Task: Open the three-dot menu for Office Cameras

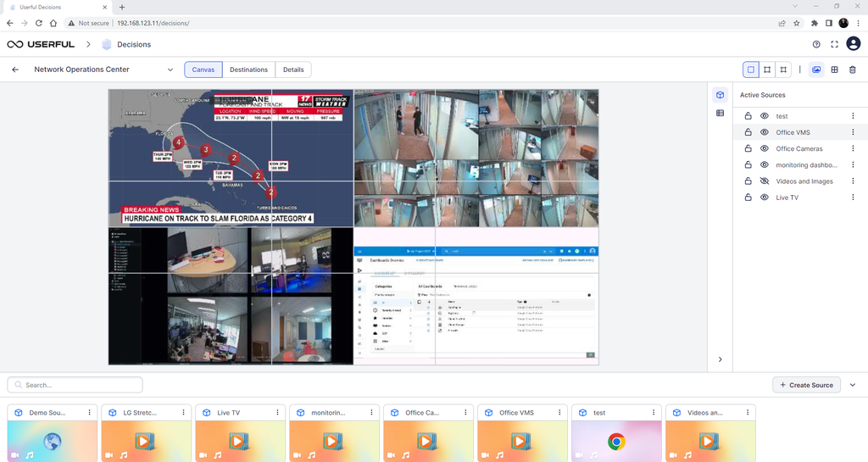Action: coord(853,149)
